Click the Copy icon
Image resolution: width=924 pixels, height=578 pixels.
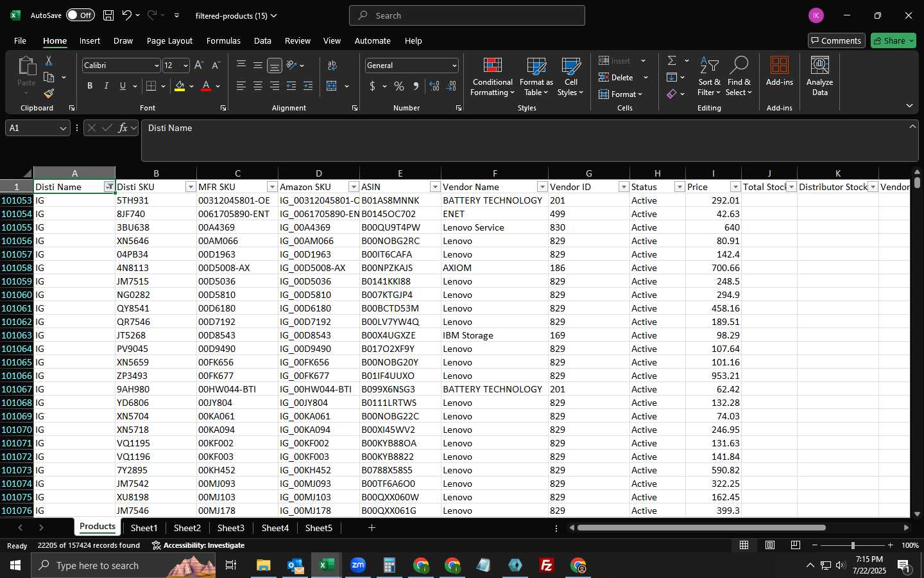(49, 77)
